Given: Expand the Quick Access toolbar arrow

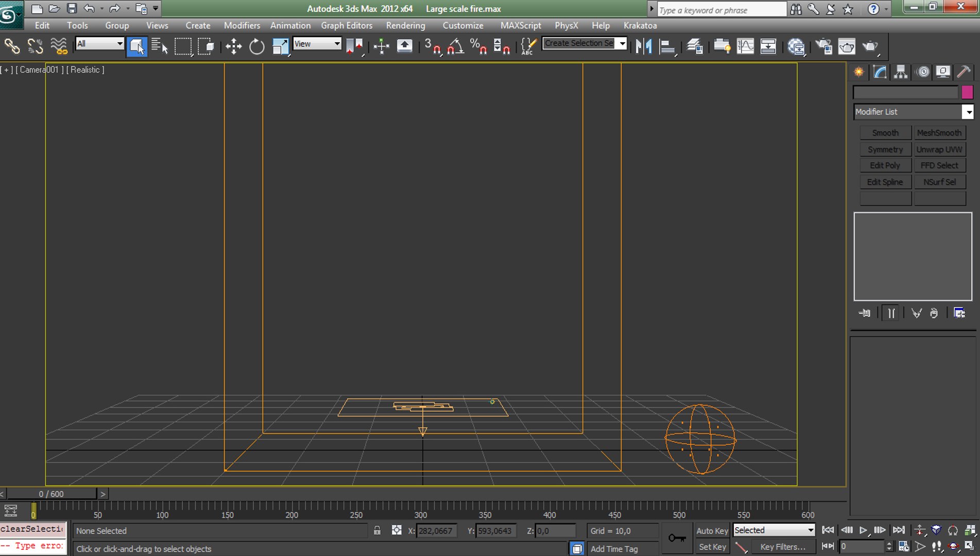Looking at the screenshot, I should pyautogui.click(x=156, y=8).
